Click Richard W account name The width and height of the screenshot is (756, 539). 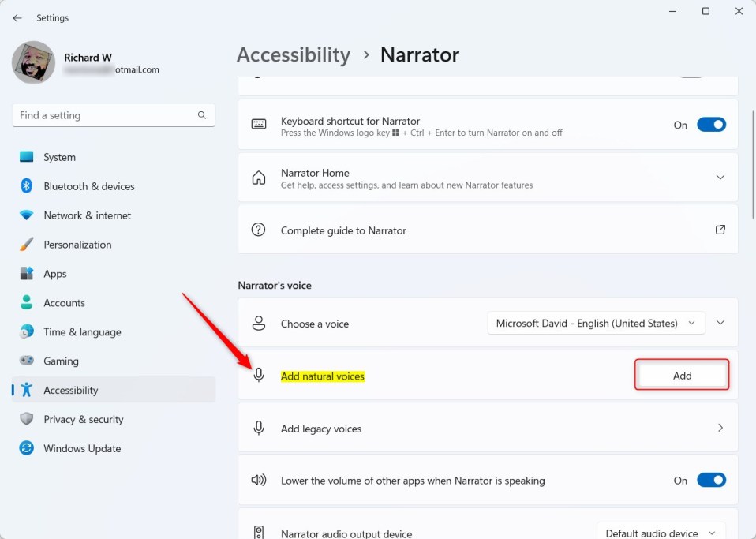point(88,58)
